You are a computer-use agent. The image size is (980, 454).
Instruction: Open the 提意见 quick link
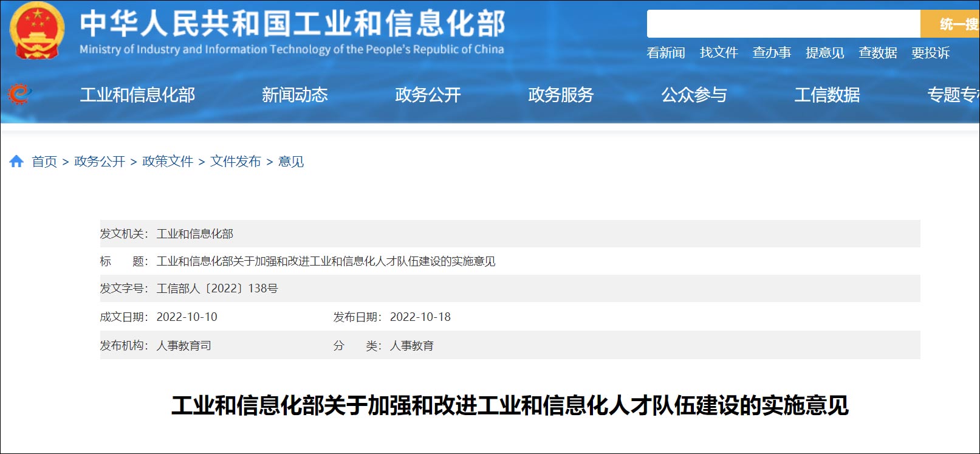coord(825,53)
